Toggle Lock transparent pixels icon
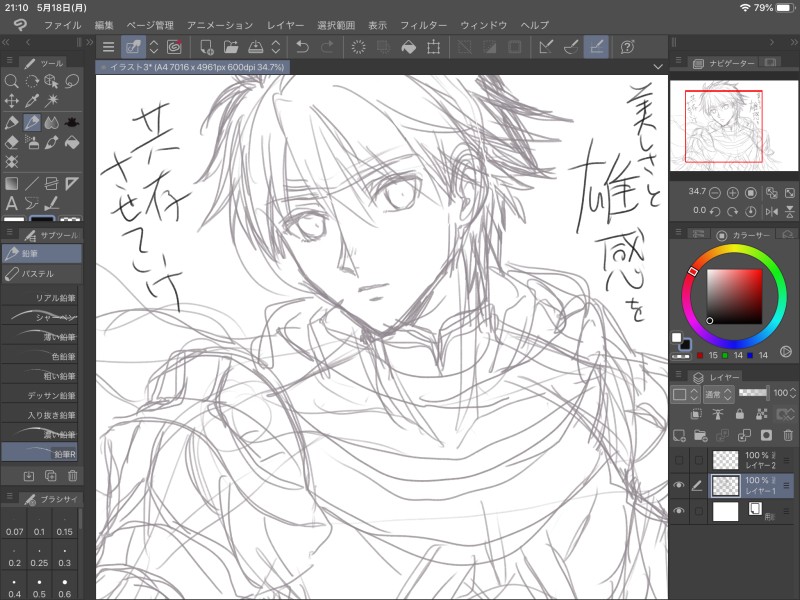Image resolution: width=800 pixels, height=600 pixels. pos(762,414)
